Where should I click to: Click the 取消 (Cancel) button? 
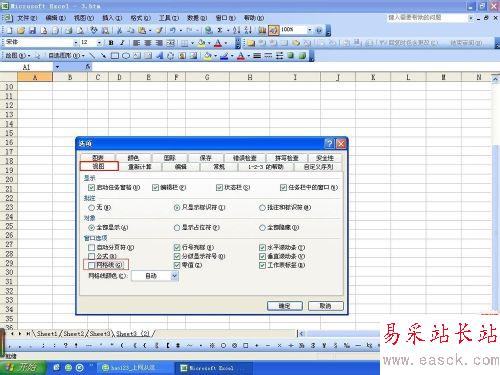pyautogui.click(x=325, y=306)
